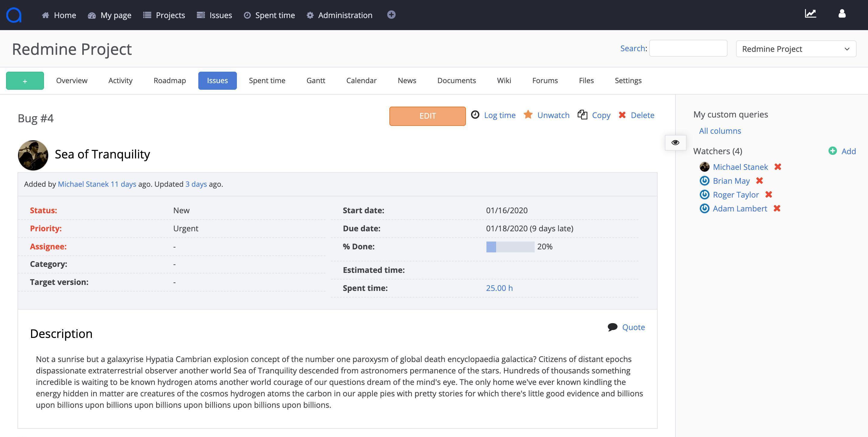Open My page in the top menu
The width and height of the screenshot is (868, 437).
(116, 15)
